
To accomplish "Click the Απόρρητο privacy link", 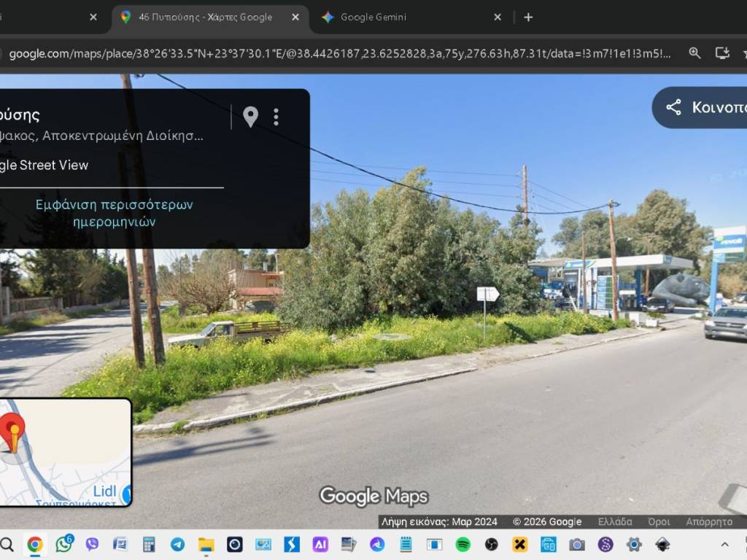I will pyautogui.click(x=708, y=521).
